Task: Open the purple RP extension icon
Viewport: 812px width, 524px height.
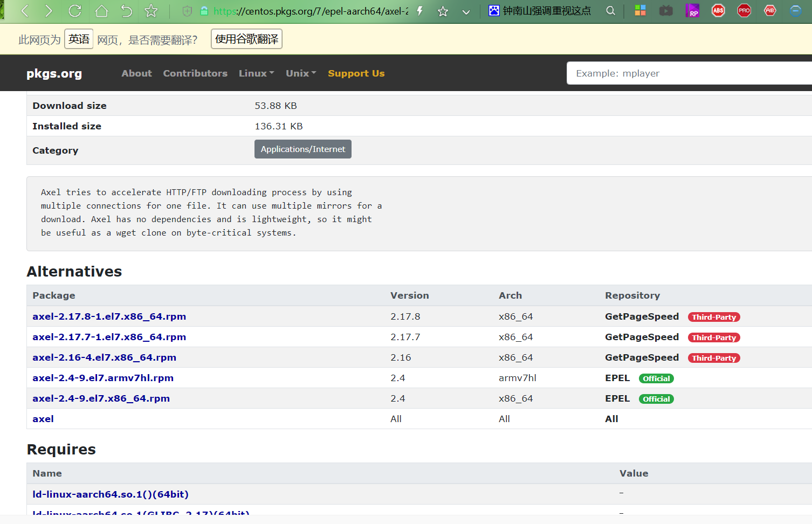Action: point(692,10)
